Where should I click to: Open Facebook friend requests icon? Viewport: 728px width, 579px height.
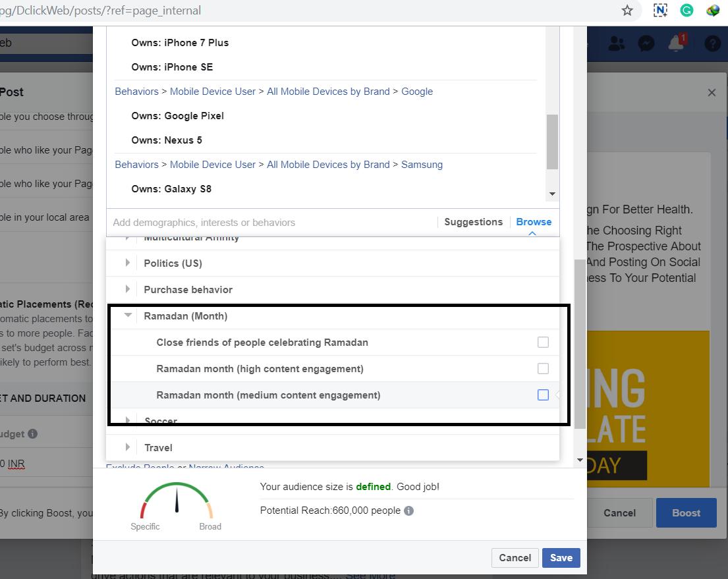pyautogui.click(x=617, y=43)
